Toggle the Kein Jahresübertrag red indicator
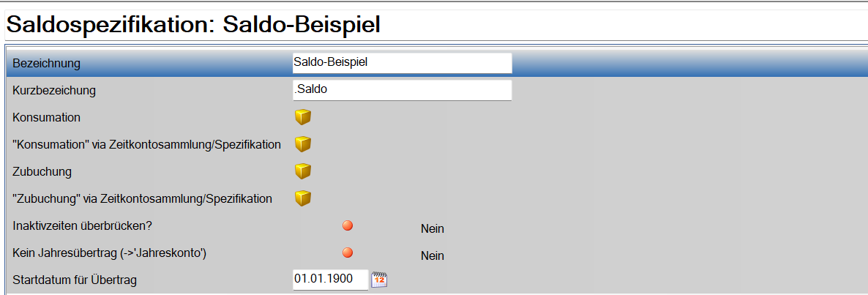868x295 pixels. [x=348, y=253]
